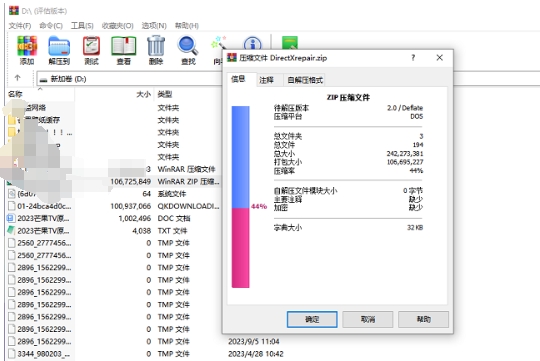
Task: Click the Extract To (解压到) toolbar icon
Action: pos(59,50)
